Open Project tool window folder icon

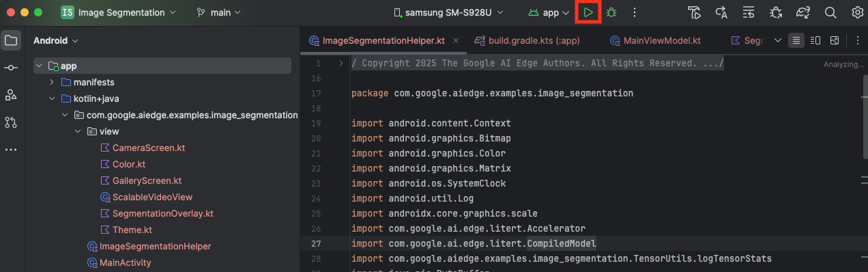11,40
